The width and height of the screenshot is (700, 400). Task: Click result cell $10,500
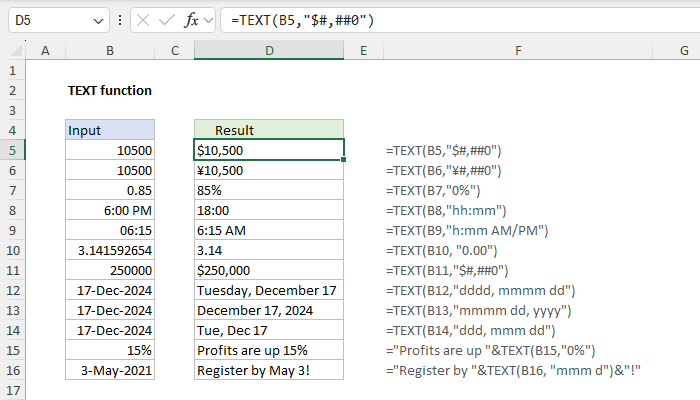[269, 150]
